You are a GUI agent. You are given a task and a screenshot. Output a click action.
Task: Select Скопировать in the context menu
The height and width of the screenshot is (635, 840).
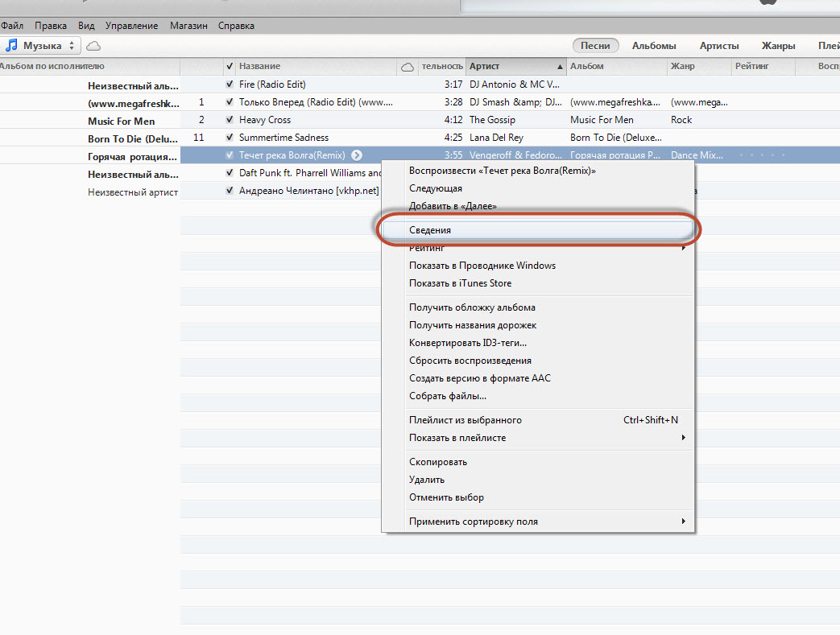point(538,462)
